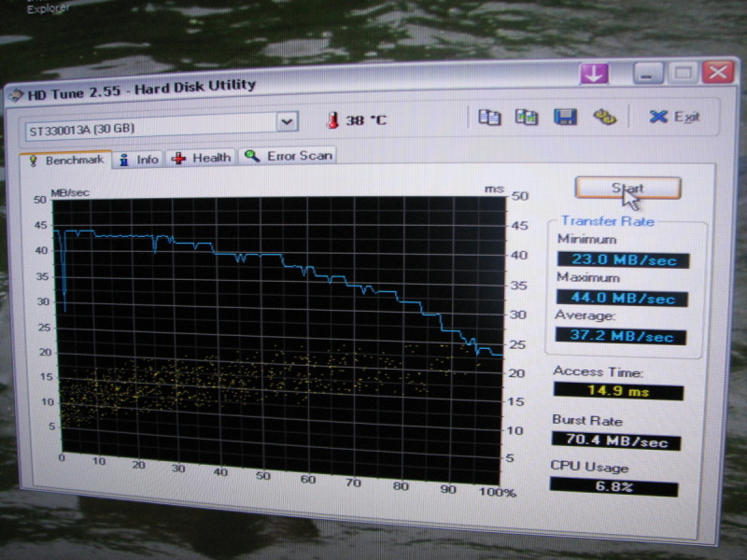This screenshot has width=747, height=560.
Task: Click the Access Time label
Action: pos(598,371)
